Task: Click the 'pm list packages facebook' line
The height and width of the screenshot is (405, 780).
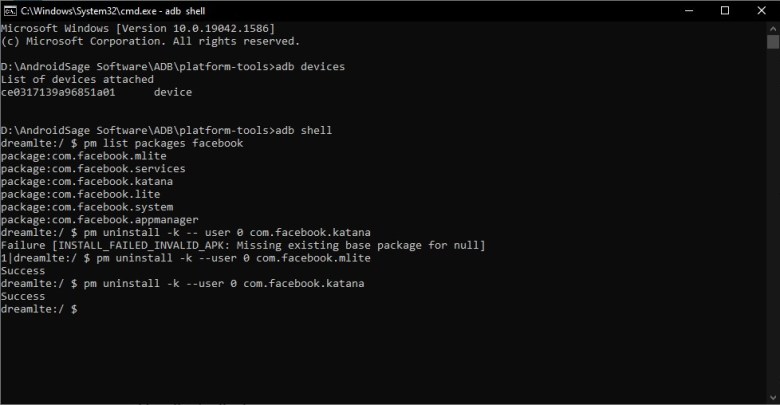Action: [122, 143]
